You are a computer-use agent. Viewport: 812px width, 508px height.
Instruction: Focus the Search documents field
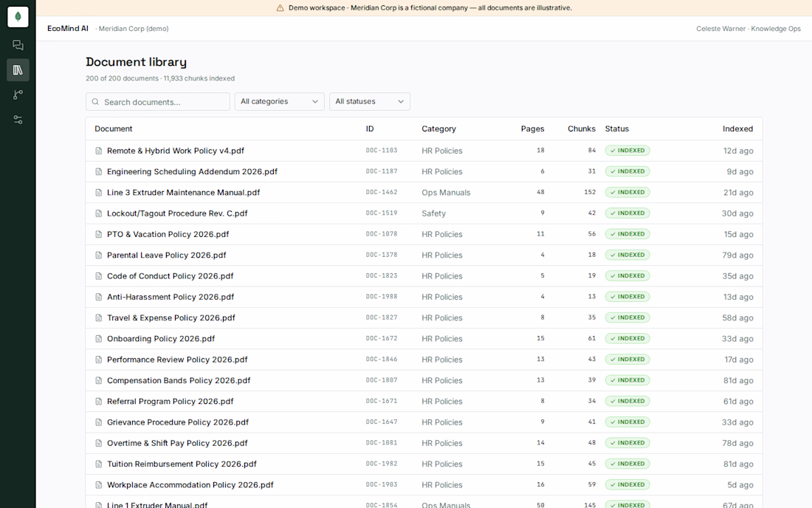(157, 101)
